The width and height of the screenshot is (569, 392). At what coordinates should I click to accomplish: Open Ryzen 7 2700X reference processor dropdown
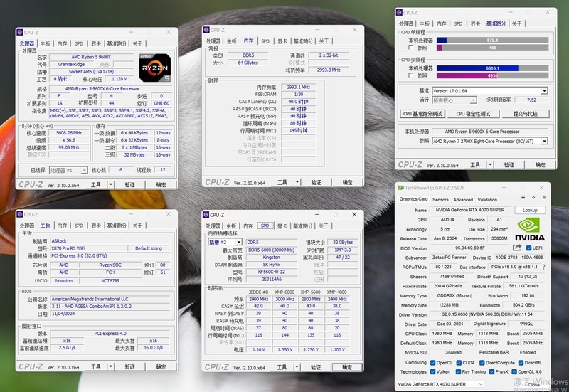click(489, 141)
